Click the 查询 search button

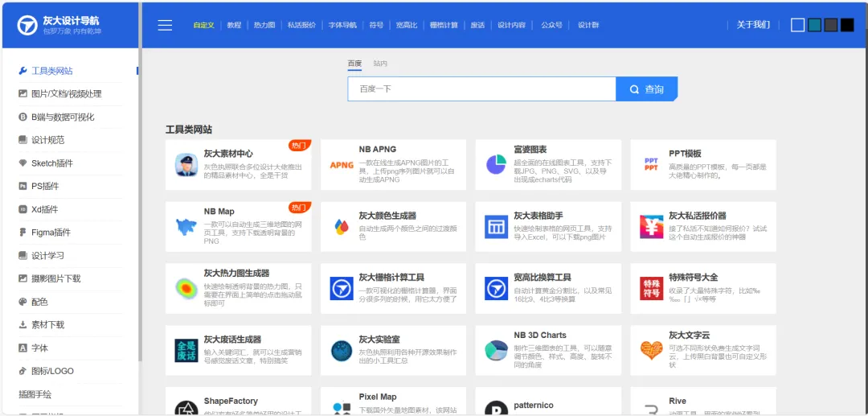[x=646, y=89]
